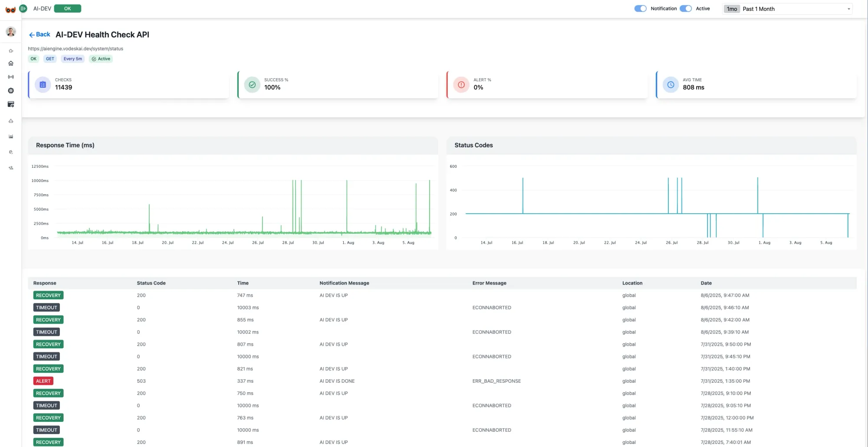Image resolution: width=868 pixels, height=447 pixels.
Task: View analytics via the chart icon
Action: pos(11,136)
